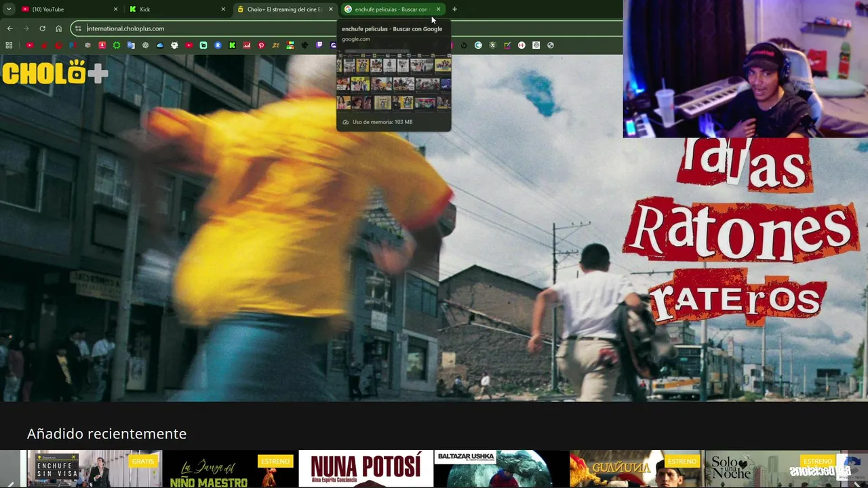The height and width of the screenshot is (488, 868).
Task: Open La Jaula del Niño Maestro thumbnail
Action: 230,469
